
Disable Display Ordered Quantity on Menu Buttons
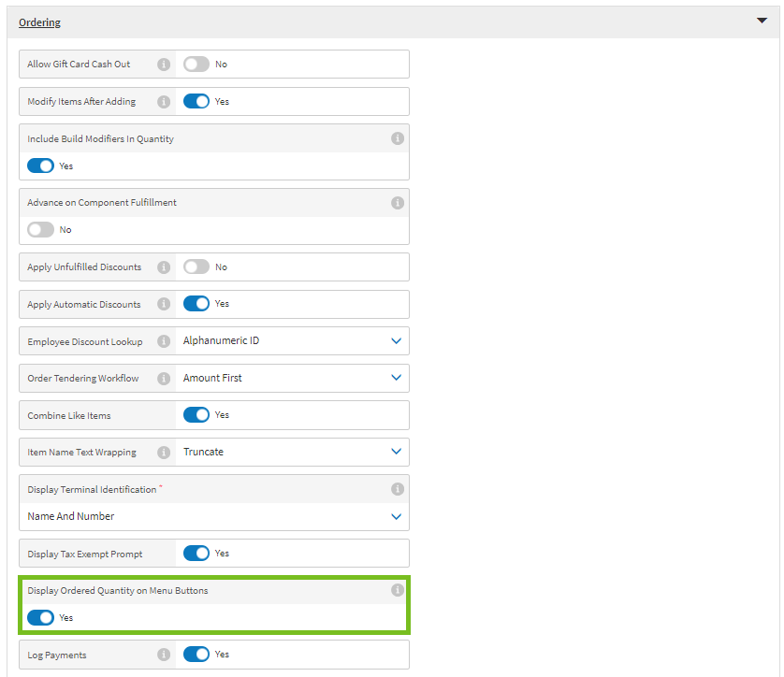coord(39,617)
